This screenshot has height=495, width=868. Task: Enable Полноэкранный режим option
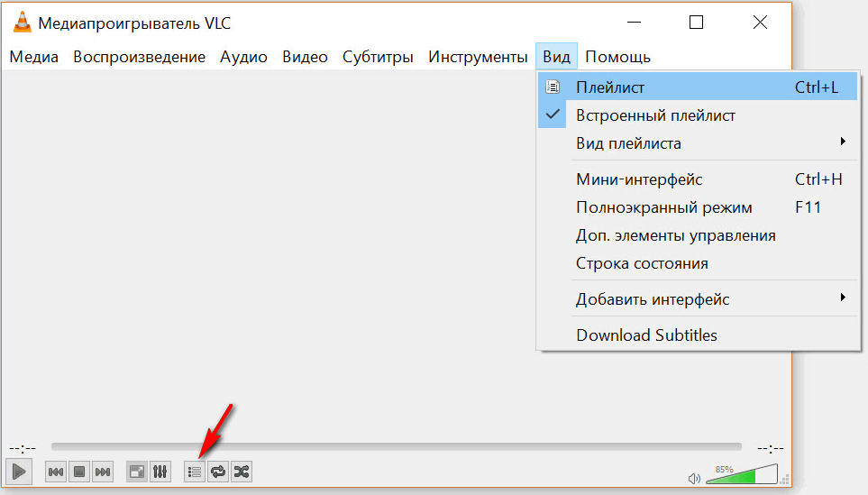(x=698, y=207)
